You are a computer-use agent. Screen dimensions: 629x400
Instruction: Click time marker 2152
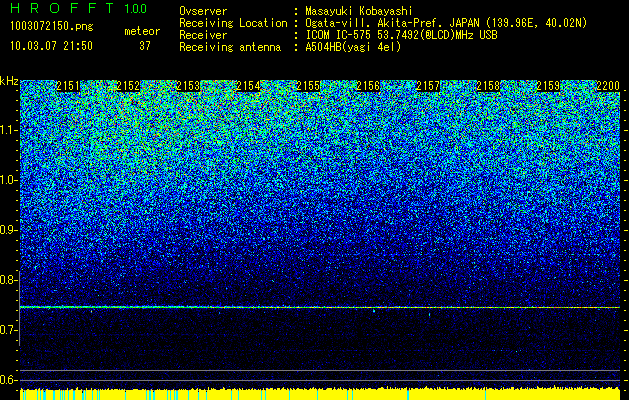[x=128, y=86]
